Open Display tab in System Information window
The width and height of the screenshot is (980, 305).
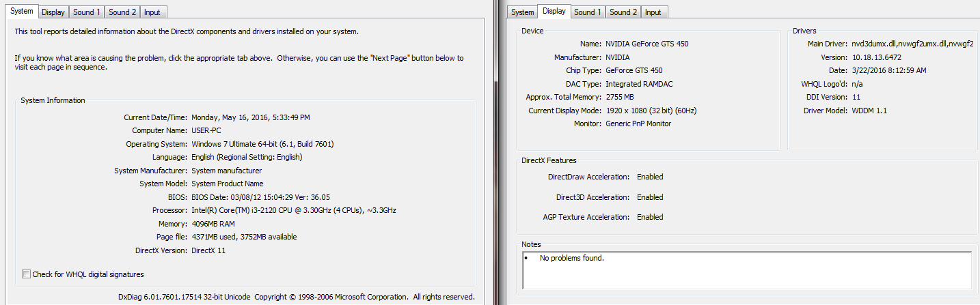[x=53, y=12]
